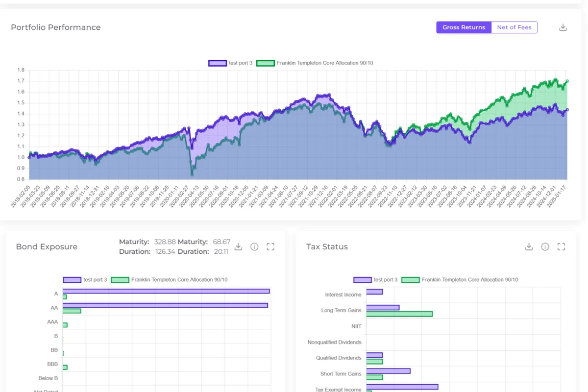This screenshot has height=392, width=588.
Task: Switch to Net of Fees view
Action: click(514, 27)
